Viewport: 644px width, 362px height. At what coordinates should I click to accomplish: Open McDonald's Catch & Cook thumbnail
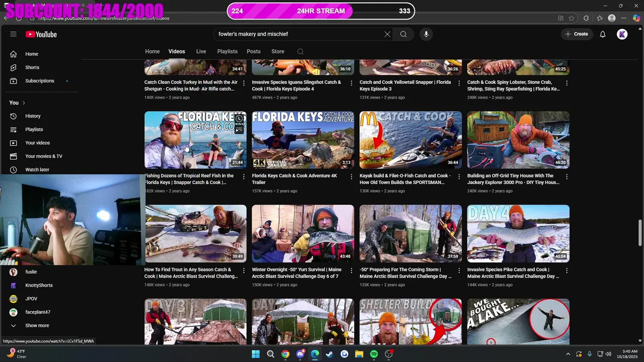[x=411, y=140]
